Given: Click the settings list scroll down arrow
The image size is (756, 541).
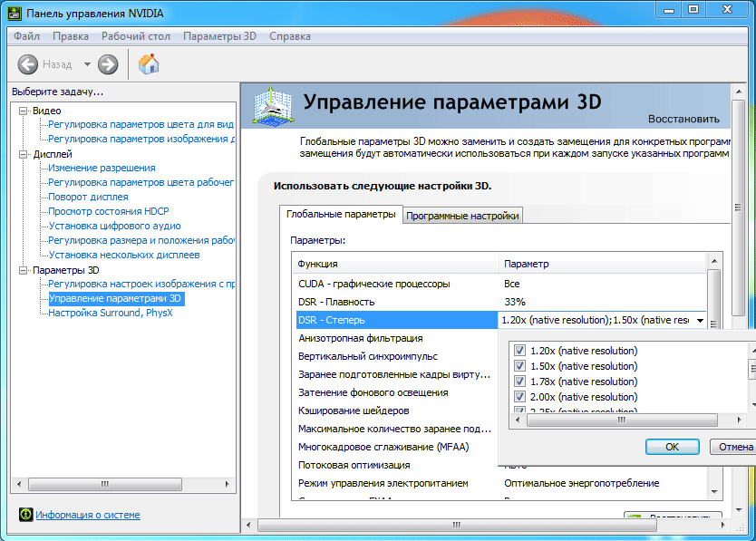Looking at the screenshot, I should [x=714, y=492].
